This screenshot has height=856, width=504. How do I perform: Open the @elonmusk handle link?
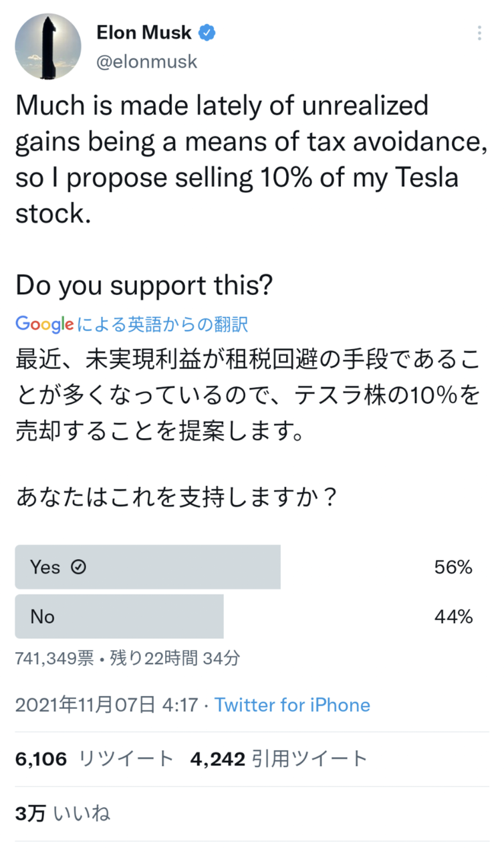[146, 62]
